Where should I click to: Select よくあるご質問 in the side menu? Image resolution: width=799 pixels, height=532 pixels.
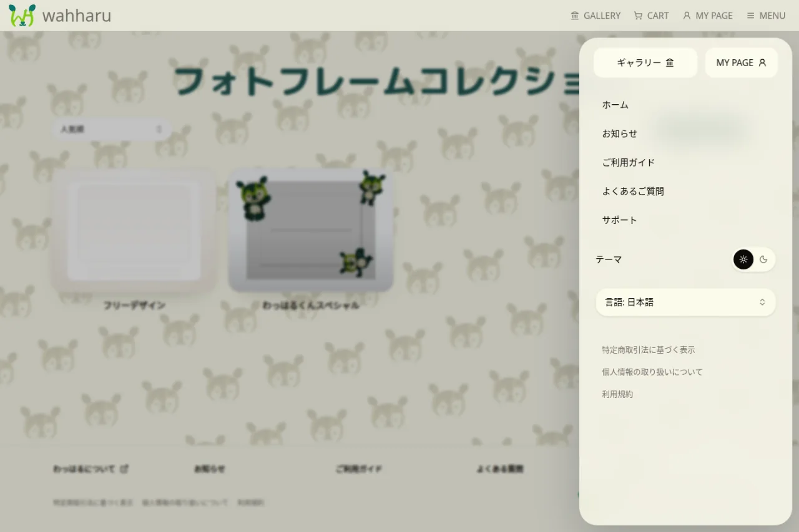point(633,191)
